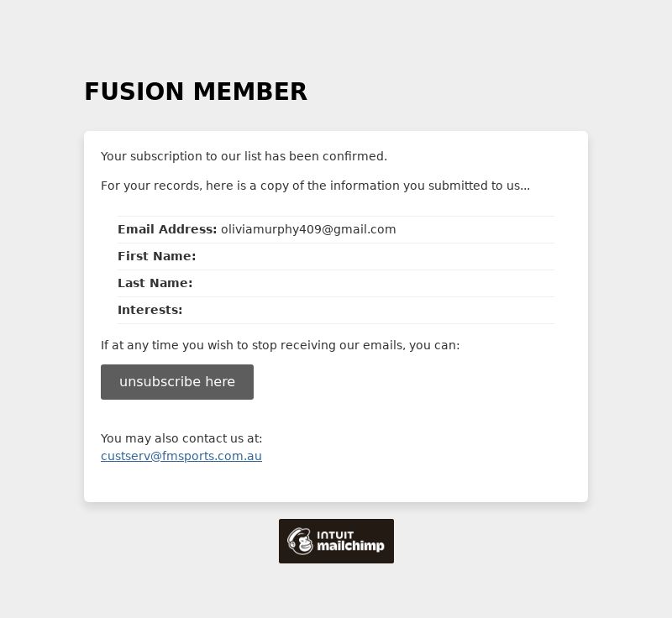Click the white card's blank area below the contact email

pos(336,483)
